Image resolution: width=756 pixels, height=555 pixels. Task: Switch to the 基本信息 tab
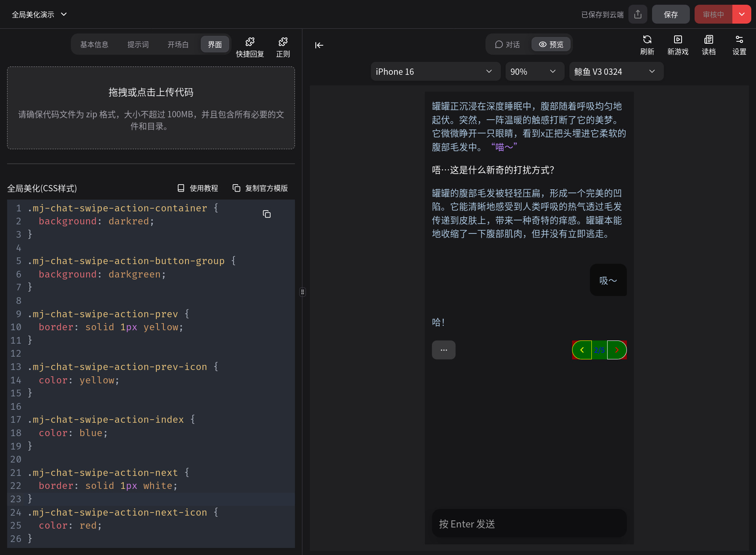(x=94, y=44)
